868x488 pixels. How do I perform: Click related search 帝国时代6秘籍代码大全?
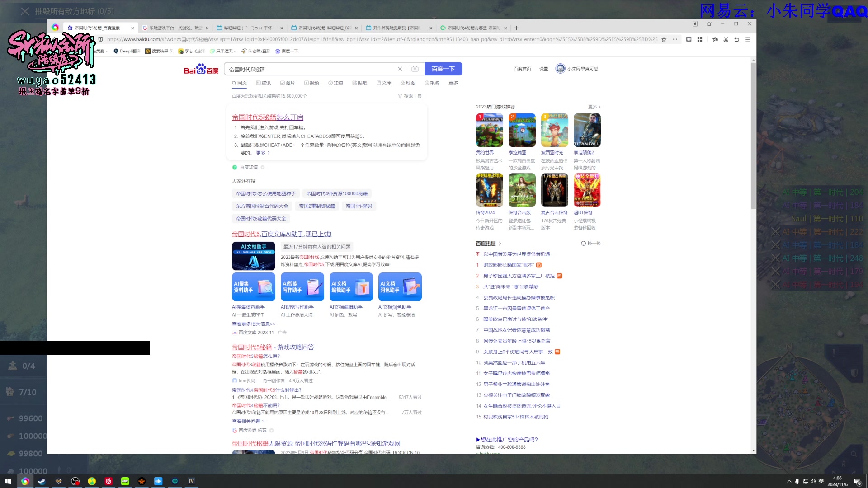[x=261, y=219]
